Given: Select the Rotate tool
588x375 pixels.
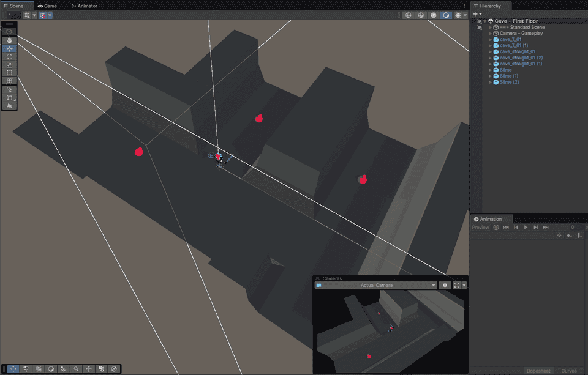Looking at the screenshot, I should (8, 56).
